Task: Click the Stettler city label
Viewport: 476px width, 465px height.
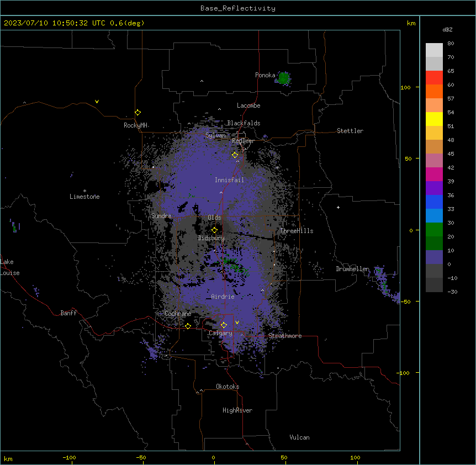Action: click(x=350, y=131)
